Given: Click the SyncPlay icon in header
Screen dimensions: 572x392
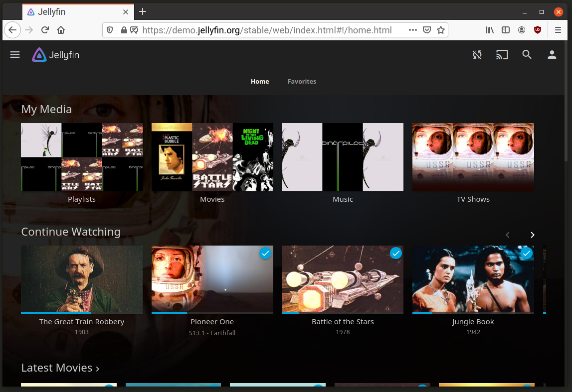Looking at the screenshot, I should click(477, 55).
